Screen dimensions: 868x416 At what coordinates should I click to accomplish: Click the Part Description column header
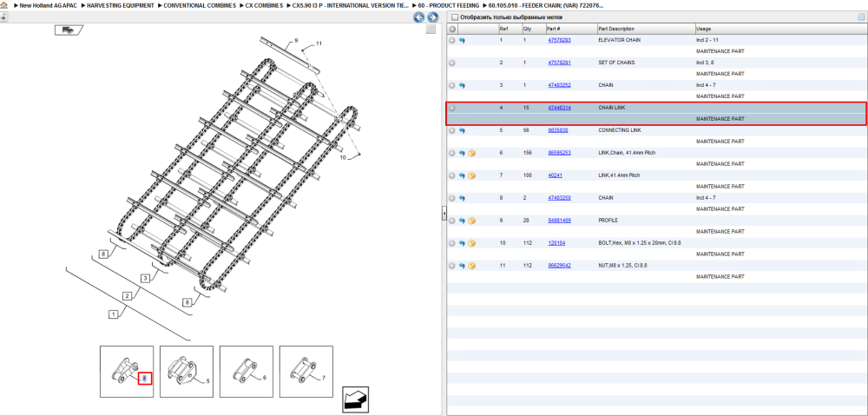[x=616, y=29]
